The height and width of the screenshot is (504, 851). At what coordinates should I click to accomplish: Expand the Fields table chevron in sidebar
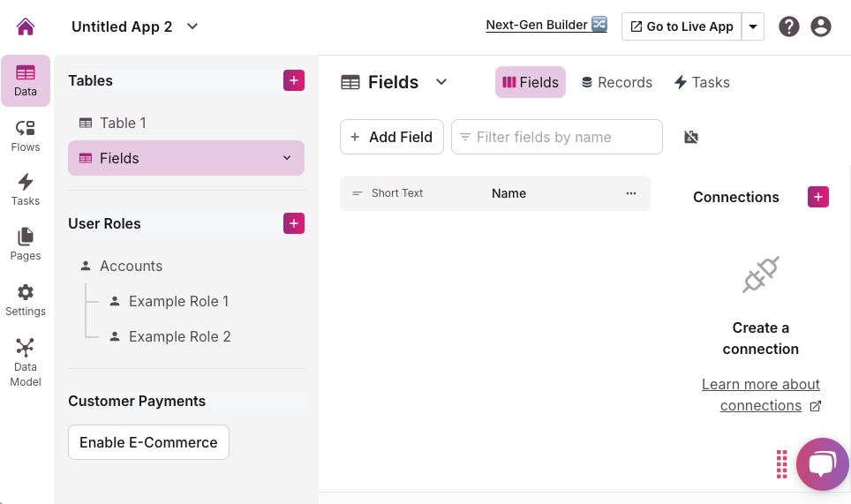tap(287, 158)
